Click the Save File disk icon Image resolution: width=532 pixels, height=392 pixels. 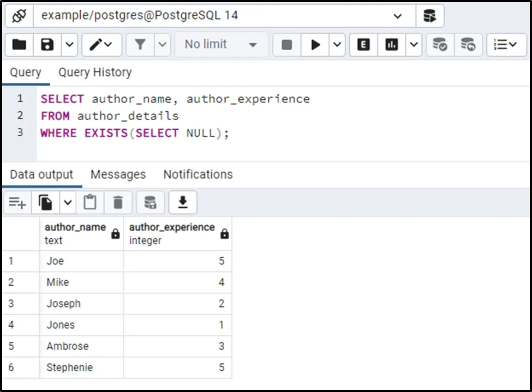click(47, 45)
